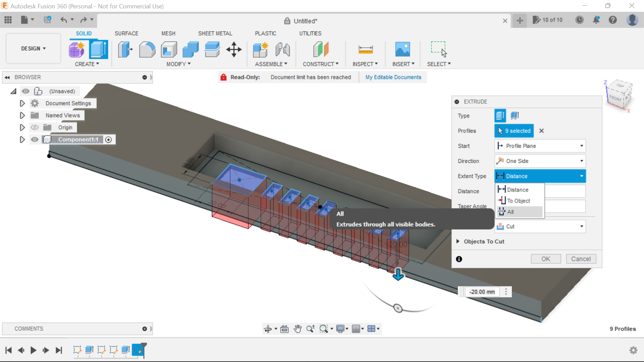The image size is (644, 362).
Task: Show the hidden Origin folder
Action: pyautogui.click(x=35, y=127)
